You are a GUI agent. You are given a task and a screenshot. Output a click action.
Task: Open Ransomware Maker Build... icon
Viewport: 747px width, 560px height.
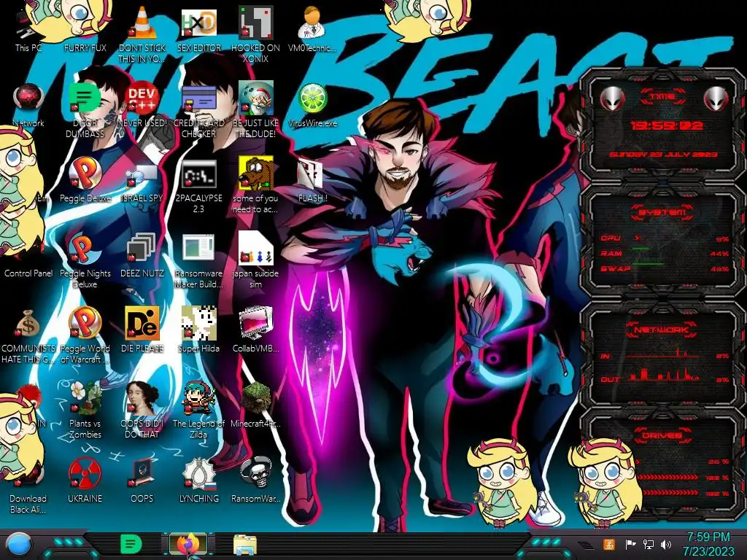click(x=198, y=248)
